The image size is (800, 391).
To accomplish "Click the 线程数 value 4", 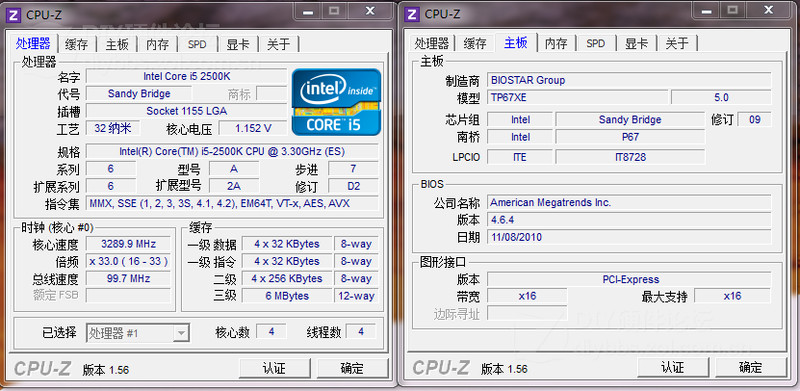I will pyautogui.click(x=361, y=332).
